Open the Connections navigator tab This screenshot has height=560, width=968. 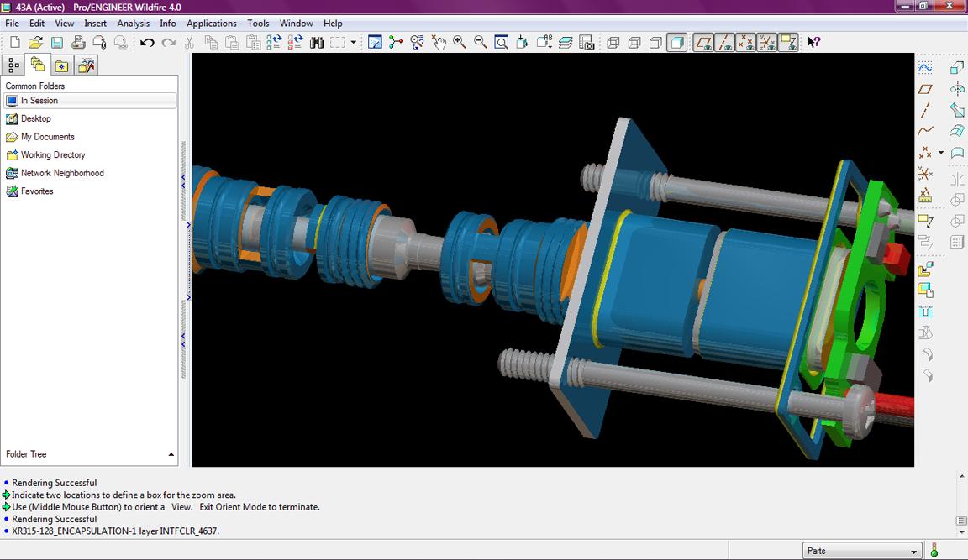click(87, 65)
